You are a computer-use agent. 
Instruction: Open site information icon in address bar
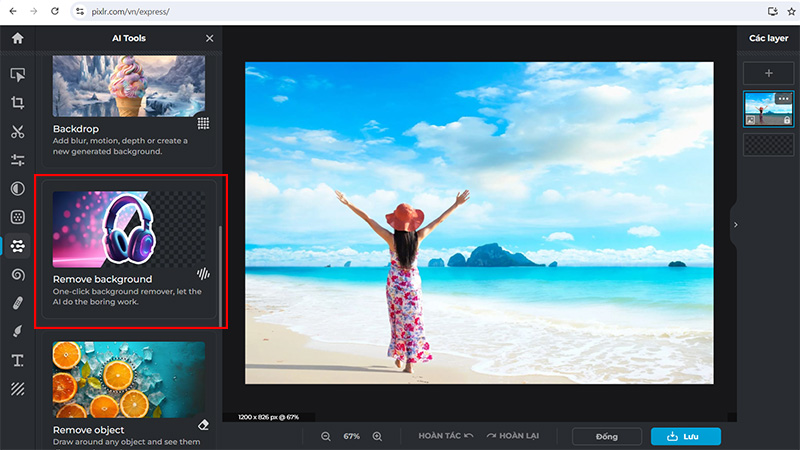80,11
